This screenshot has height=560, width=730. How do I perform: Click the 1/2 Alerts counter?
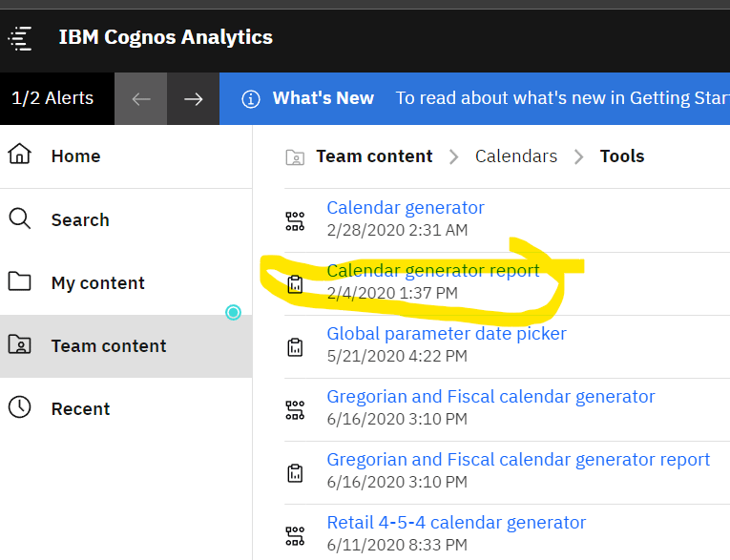pos(52,98)
